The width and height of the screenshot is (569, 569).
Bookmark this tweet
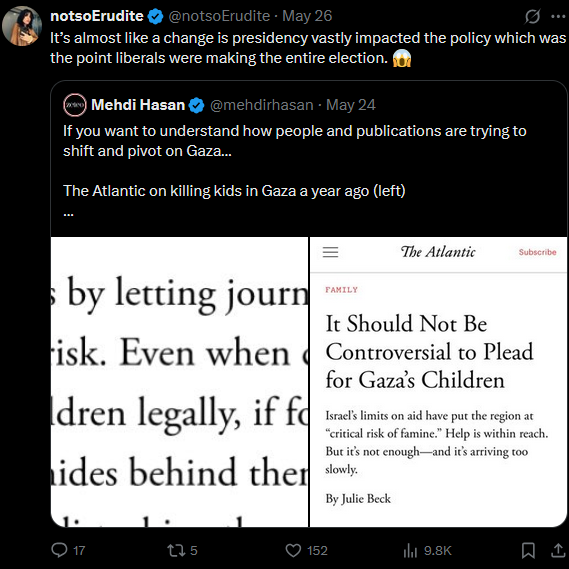tap(528, 550)
